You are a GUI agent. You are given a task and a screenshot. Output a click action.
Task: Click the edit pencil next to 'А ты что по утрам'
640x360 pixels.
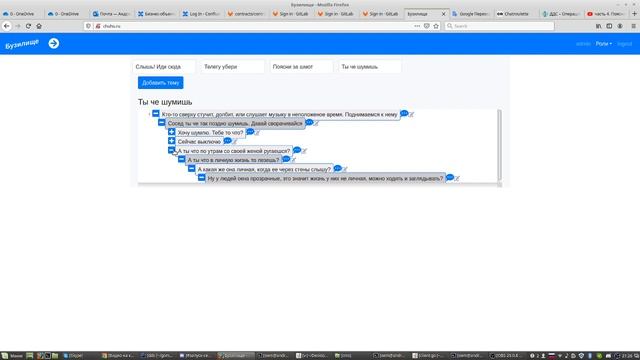pyautogui.click(x=304, y=151)
